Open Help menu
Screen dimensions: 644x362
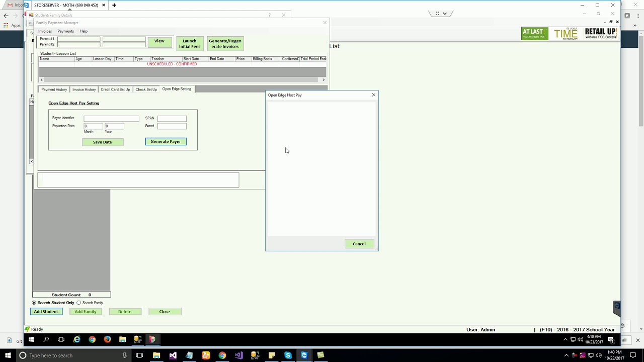(84, 31)
